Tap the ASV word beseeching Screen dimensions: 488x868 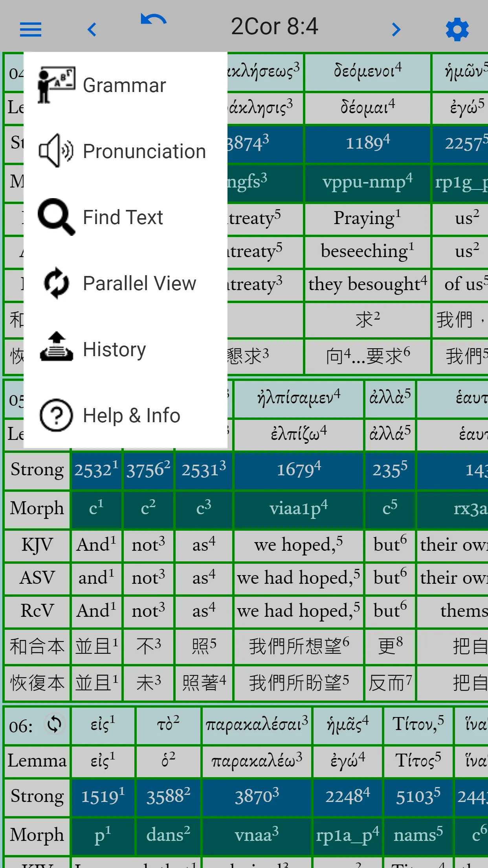[368, 252]
